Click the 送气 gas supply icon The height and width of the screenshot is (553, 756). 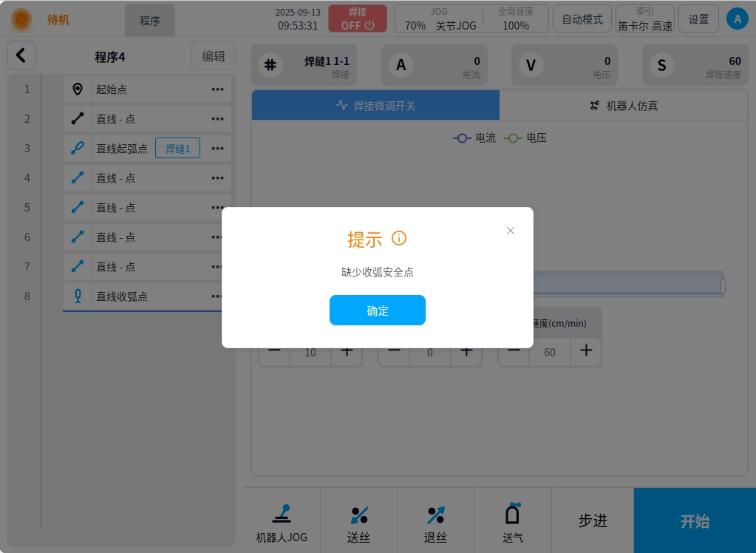pyautogui.click(x=513, y=514)
